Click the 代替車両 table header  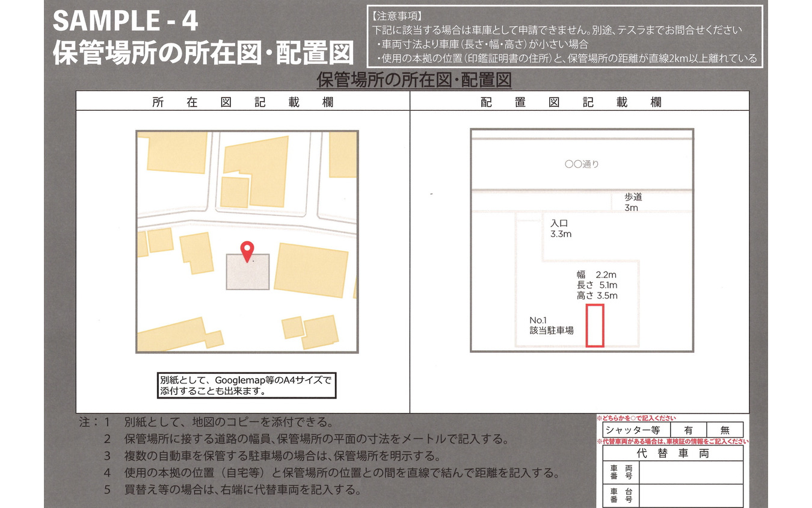pyautogui.click(x=673, y=454)
